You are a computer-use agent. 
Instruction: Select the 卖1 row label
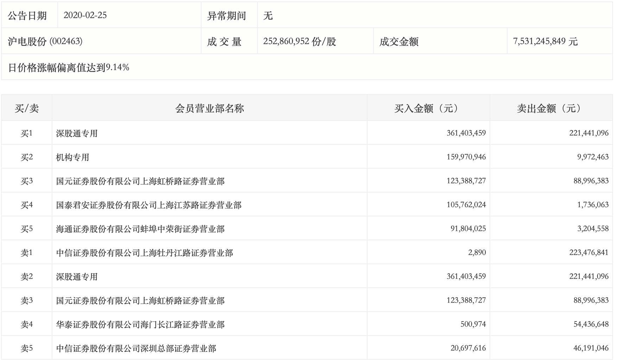(x=27, y=253)
